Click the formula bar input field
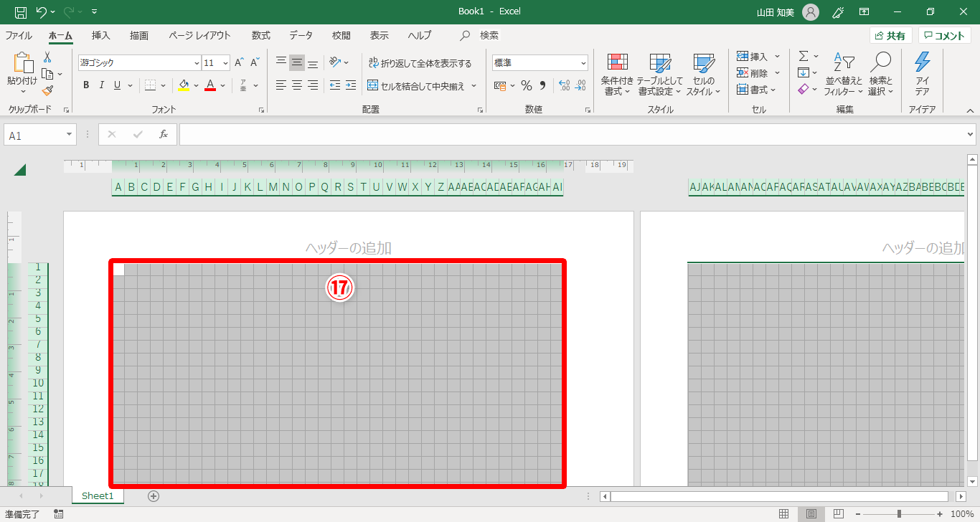The height and width of the screenshot is (522, 980). [x=572, y=134]
